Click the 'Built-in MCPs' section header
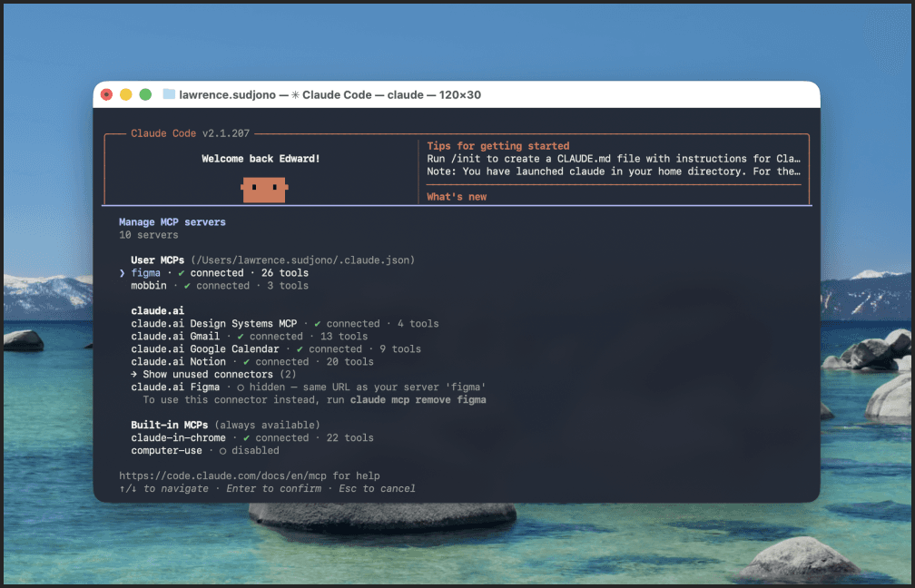This screenshot has height=588, width=915. pos(169,426)
